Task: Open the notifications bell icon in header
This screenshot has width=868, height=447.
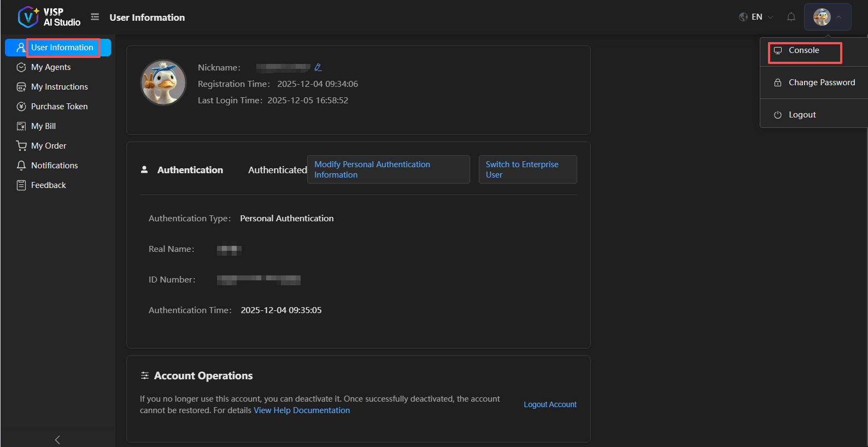Action: pyautogui.click(x=791, y=17)
